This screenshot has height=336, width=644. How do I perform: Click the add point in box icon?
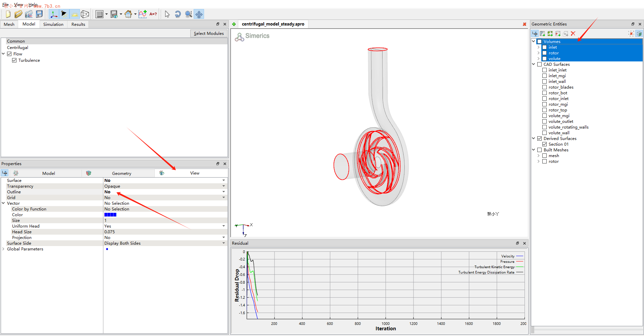coord(558,34)
